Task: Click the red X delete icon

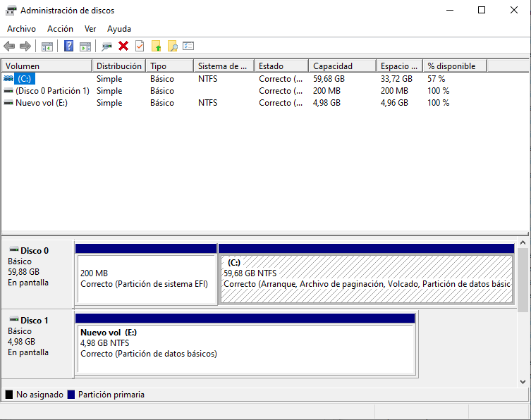Action: coord(123,47)
